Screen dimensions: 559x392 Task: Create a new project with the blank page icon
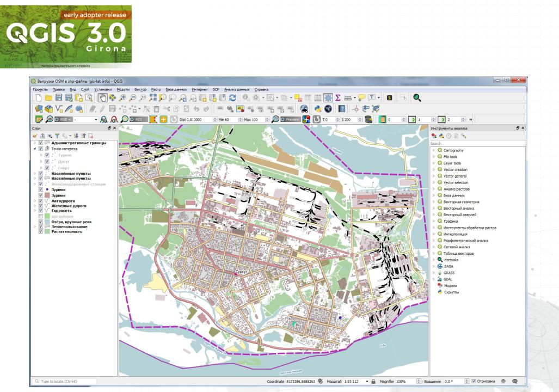[x=39, y=98]
